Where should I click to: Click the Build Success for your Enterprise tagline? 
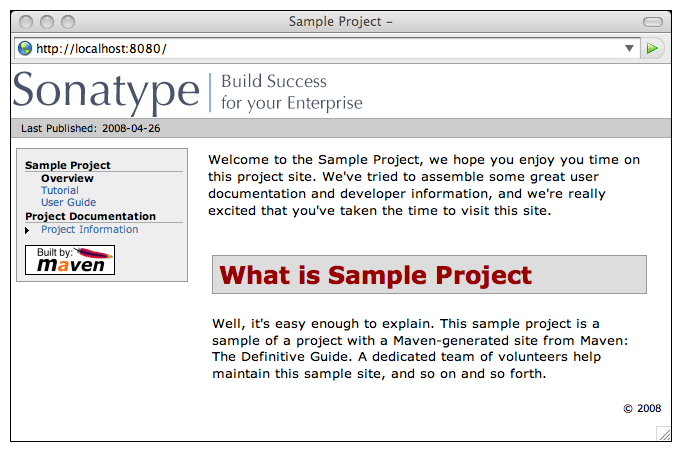[291, 92]
